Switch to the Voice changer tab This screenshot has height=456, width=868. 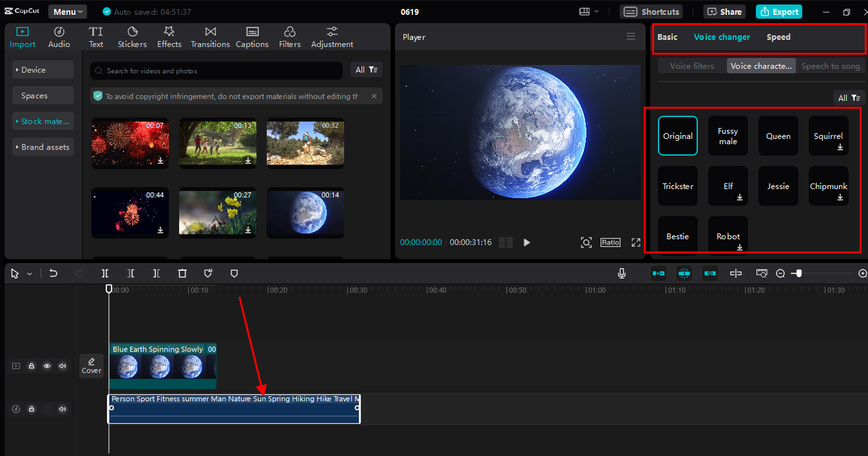(722, 37)
